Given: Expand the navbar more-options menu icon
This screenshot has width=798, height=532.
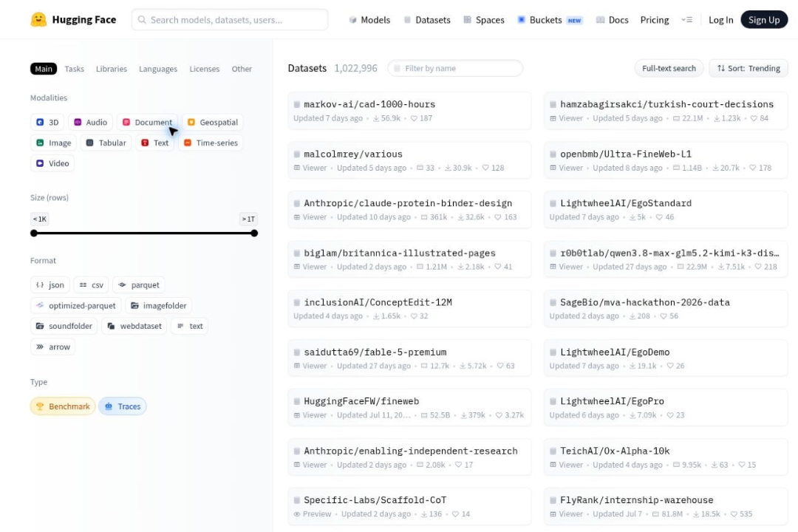Looking at the screenshot, I should click(686, 20).
